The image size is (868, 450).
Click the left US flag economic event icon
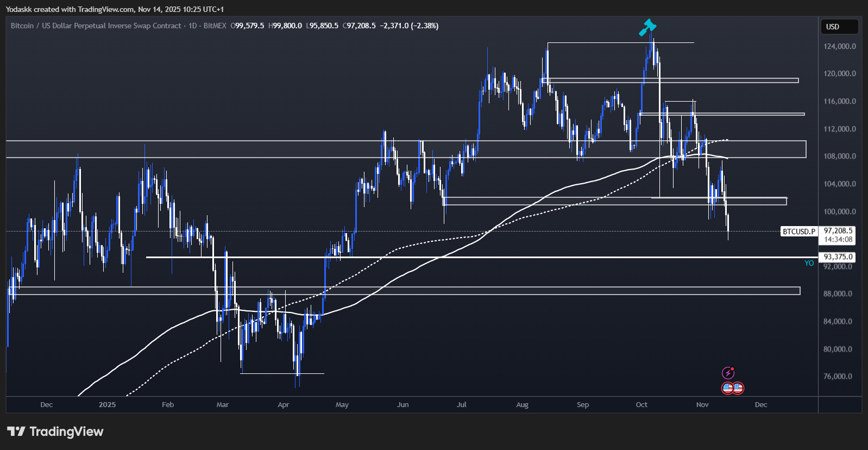coord(728,388)
